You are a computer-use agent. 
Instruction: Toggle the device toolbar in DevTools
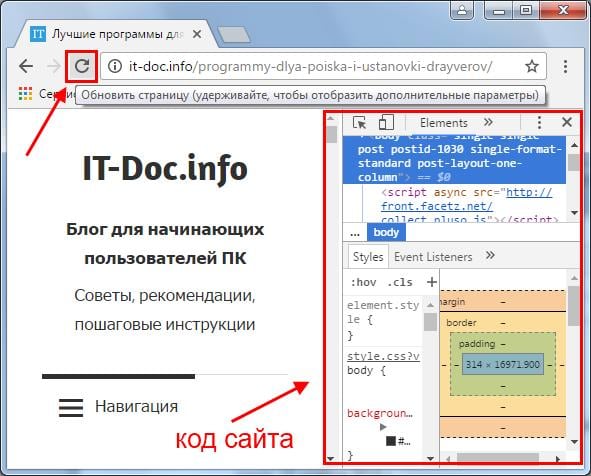point(386,122)
